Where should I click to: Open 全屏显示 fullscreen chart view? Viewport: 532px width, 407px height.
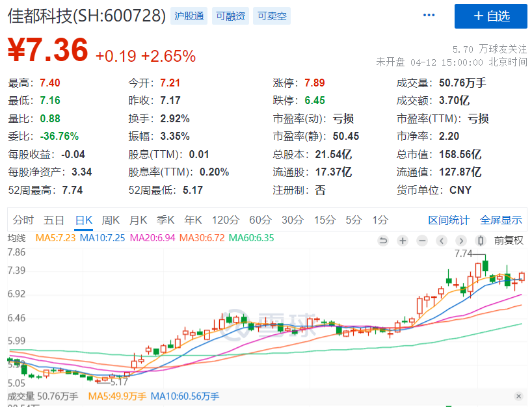coord(501,220)
